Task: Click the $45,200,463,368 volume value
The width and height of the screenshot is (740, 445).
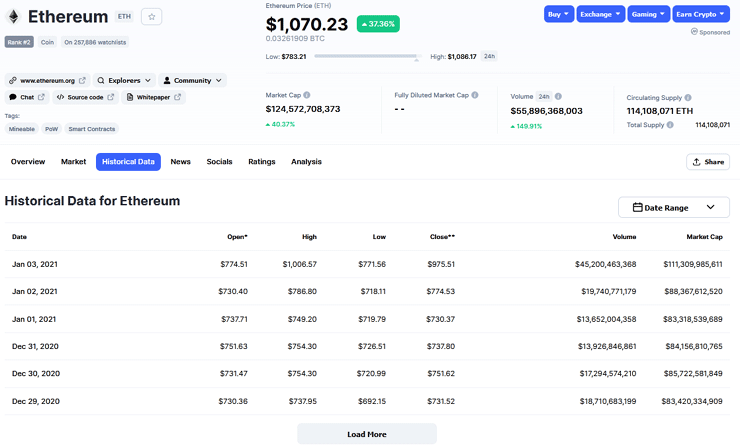Action: click(605, 264)
